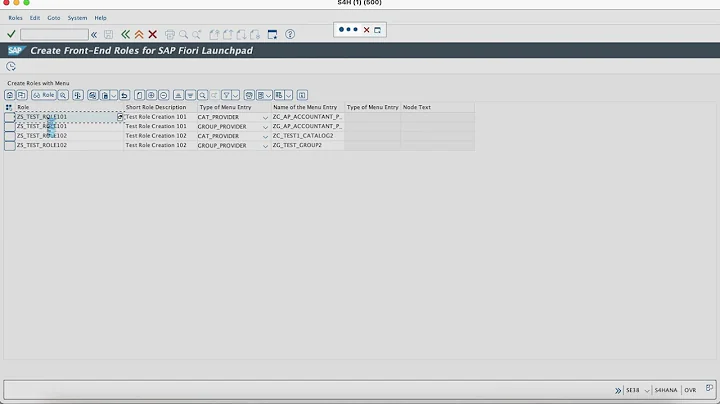Click the status bar icon at far right
This screenshot has width=720, height=404.
pyautogui.click(x=709, y=388)
